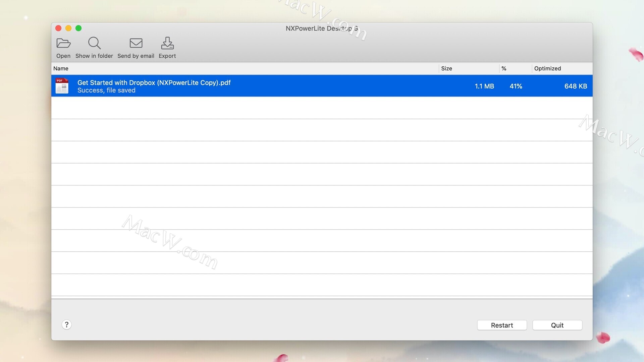
Task: Click the Quit button
Action: (x=557, y=325)
